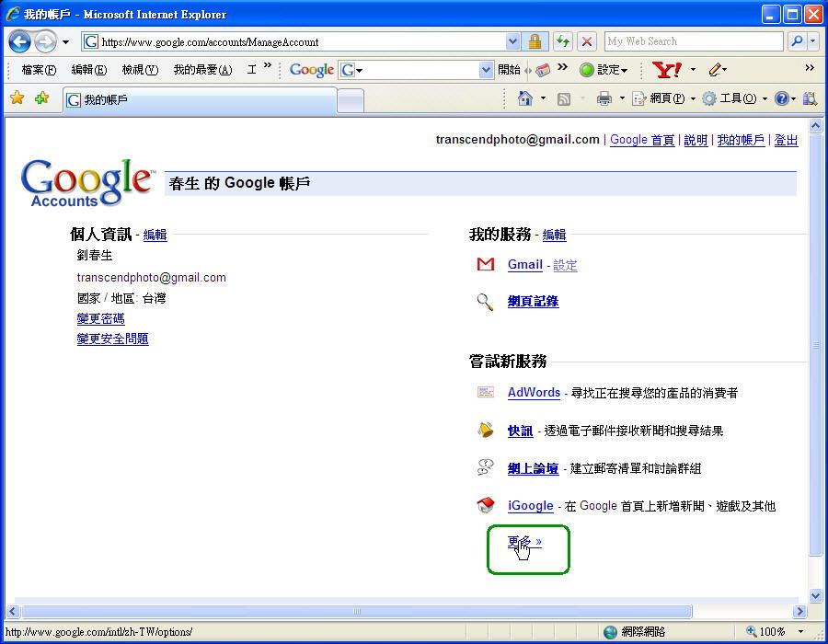Open the Gmail 設定 link
The width and height of the screenshot is (828, 644).
565,265
